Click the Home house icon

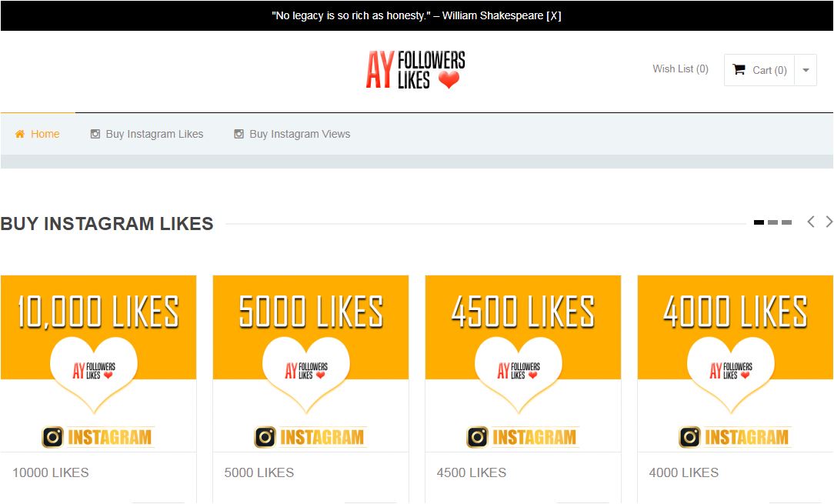pyautogui.click(x=20, y=134)
